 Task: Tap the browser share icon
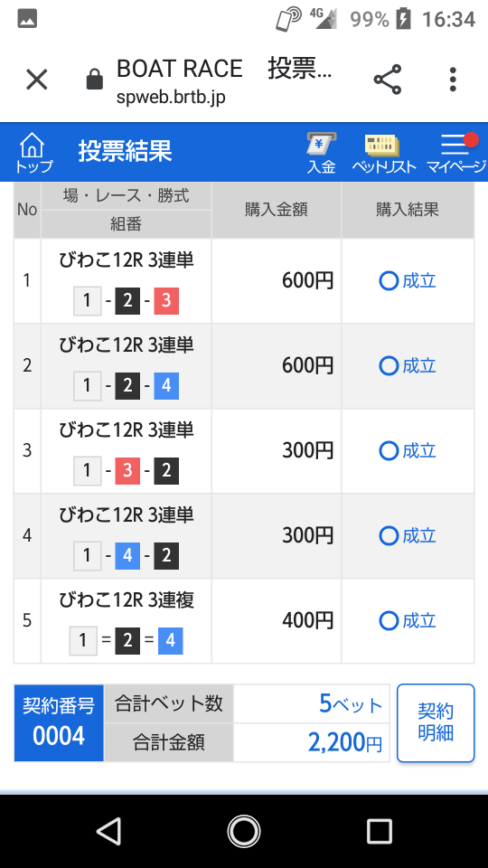tap(388, 80)
